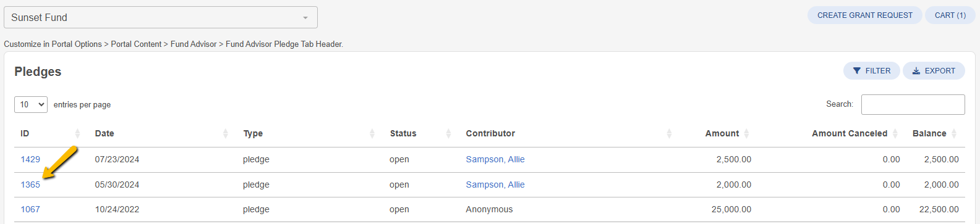Export the pledges with Export button
The height and width of the screenshot is (224, 980).
934,71
